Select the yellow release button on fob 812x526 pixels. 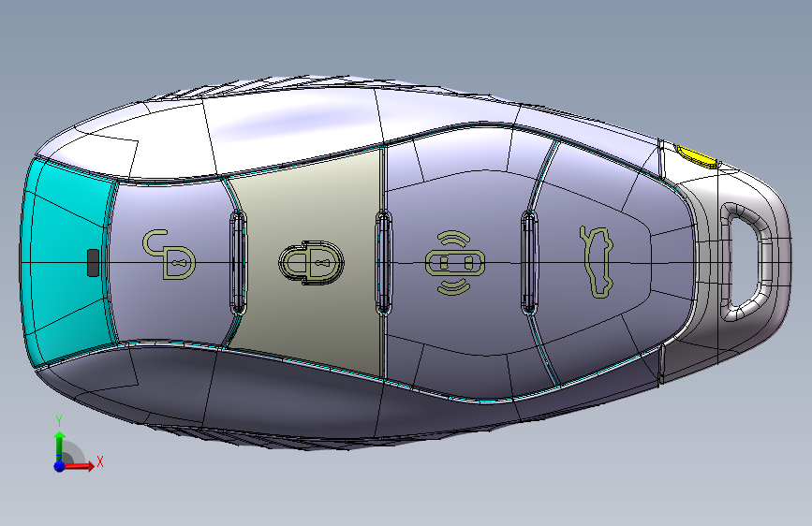click(697, 156)
